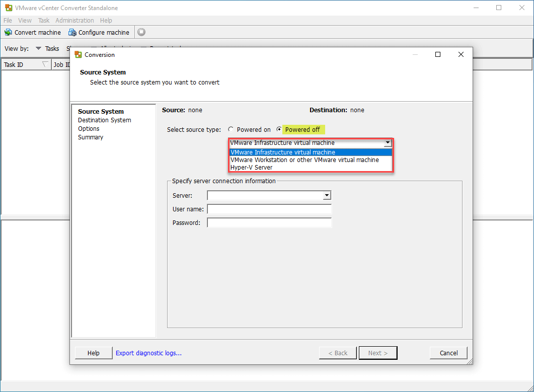Choose VMware Workstation or other VMware virtual machine
This screenshot has width=534, height=392.
[304, 160]
